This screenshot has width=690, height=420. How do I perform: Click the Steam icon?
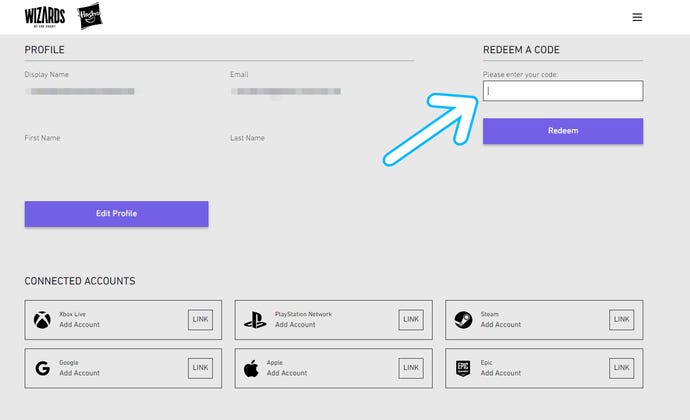click(463, 320)
